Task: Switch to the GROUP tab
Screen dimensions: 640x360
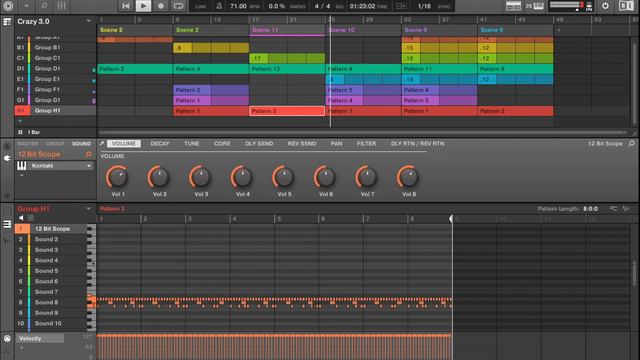Action: 55,144
